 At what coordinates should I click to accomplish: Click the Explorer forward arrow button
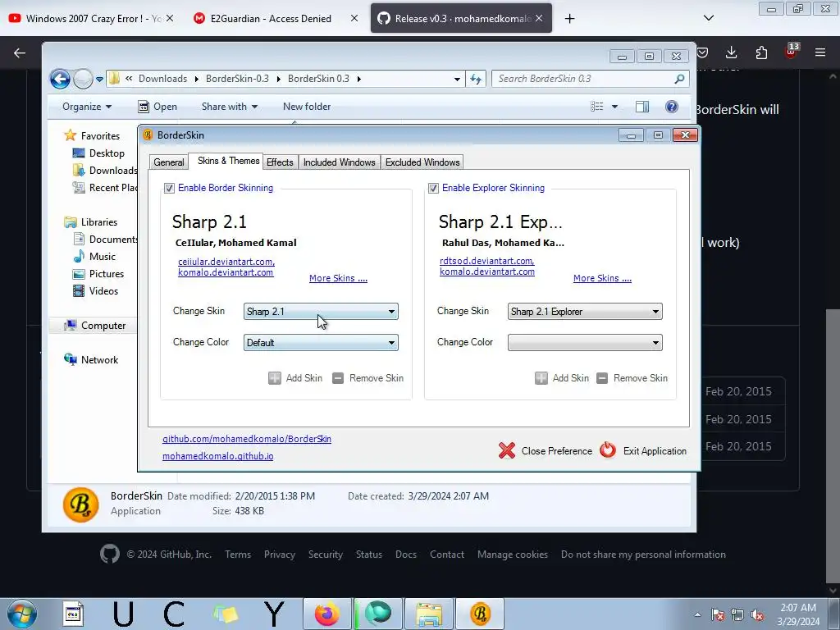[x=83, y=80]
